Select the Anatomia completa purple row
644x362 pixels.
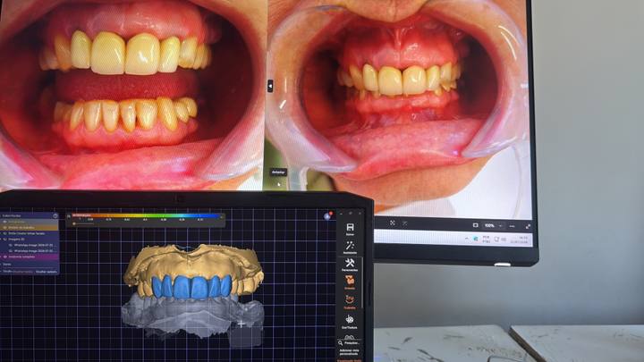30,257
